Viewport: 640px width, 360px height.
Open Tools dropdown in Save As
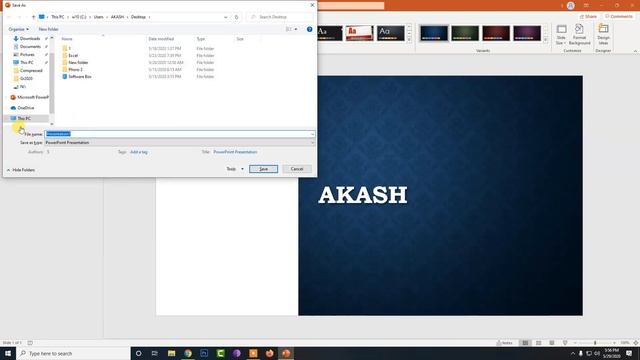click(x=235, y=169)
